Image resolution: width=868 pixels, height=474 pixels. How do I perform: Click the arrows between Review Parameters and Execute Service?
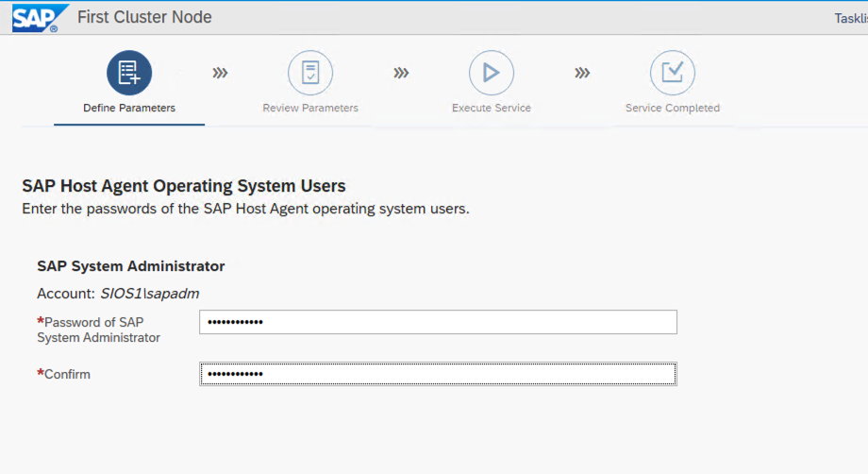pyautogui.click(x=401, y=73)
